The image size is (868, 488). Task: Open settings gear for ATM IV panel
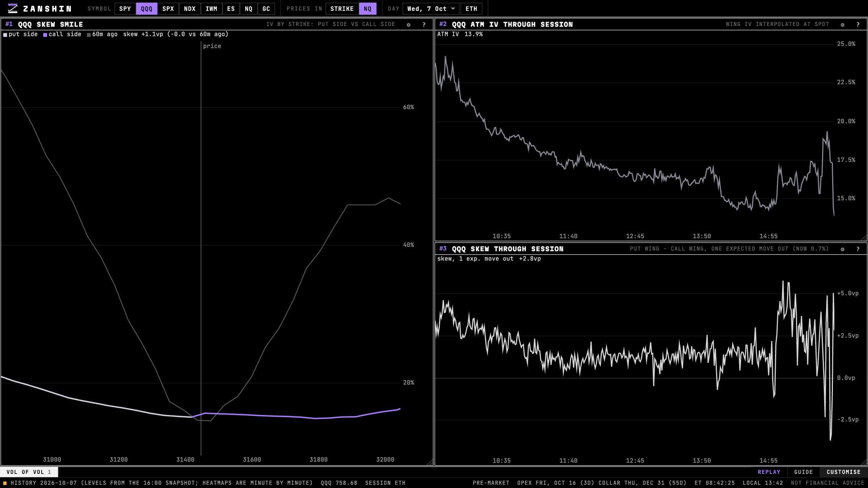(x=842, y=25)
